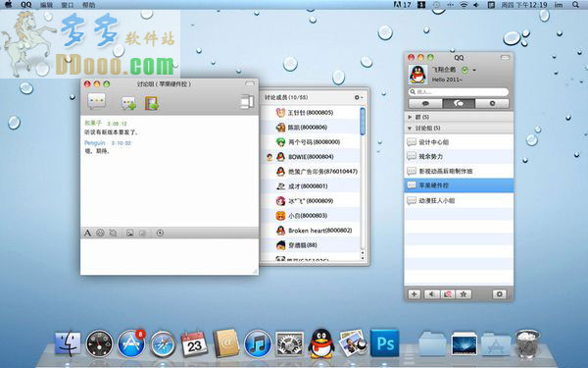
Task: Select member with ID 8000801
Action: click(310, 185)
